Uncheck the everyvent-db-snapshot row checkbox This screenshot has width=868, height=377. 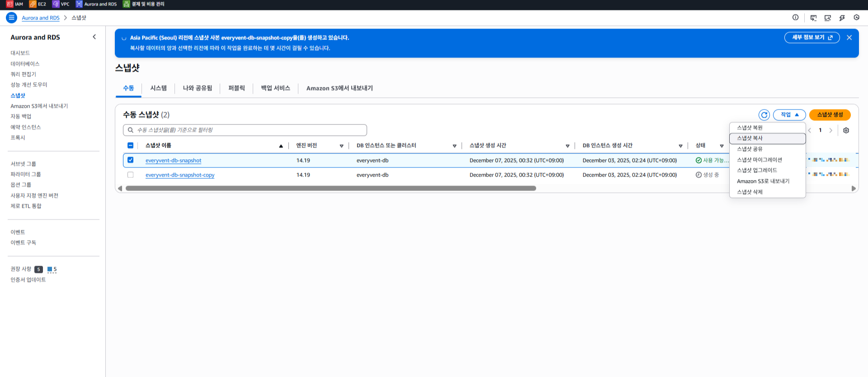(130, 160)
